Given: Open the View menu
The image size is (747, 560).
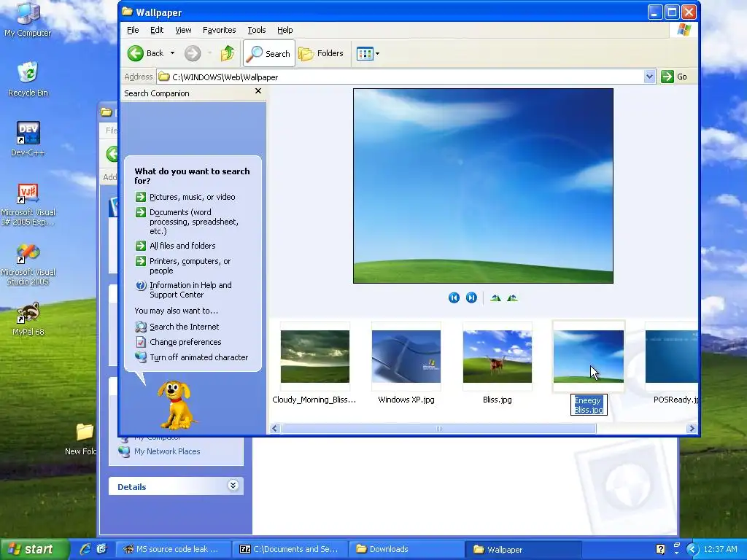Looking at the screenshot, I should [x=183, y=30].
